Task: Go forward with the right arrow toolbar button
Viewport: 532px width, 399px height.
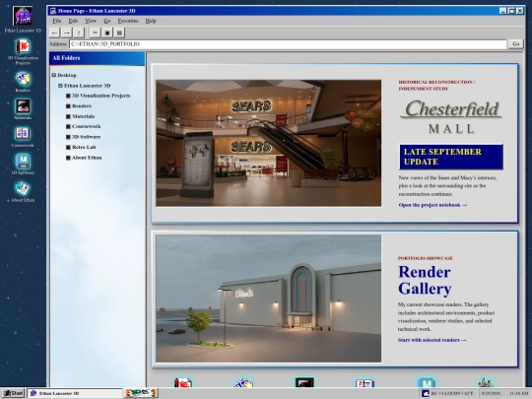Action: point(67,33)
